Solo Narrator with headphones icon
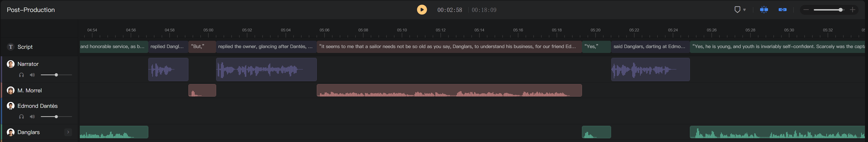 click(x=22, y=75)
